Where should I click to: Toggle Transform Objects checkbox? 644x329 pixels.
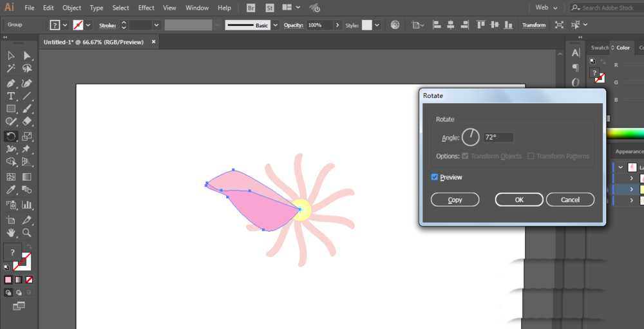[466, 156]
